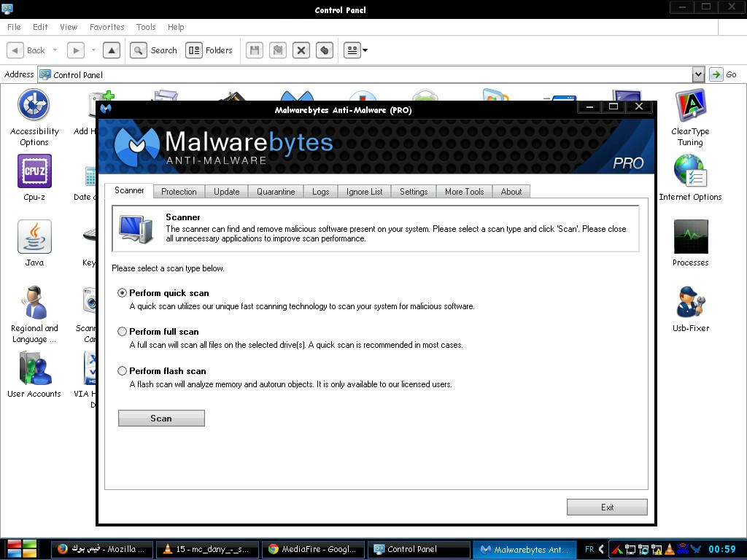The image size is (747, 560).
Task: Click the Copy To toolbar icon
Action: 278,50
